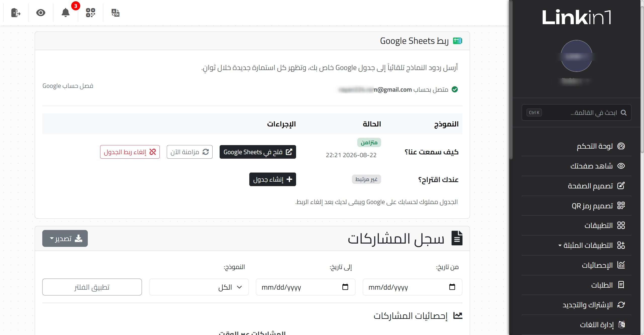Click the إحصائيات المشاركات chart icon
The width and height of the screenshot is (644, 335).
tap(458, 316)
